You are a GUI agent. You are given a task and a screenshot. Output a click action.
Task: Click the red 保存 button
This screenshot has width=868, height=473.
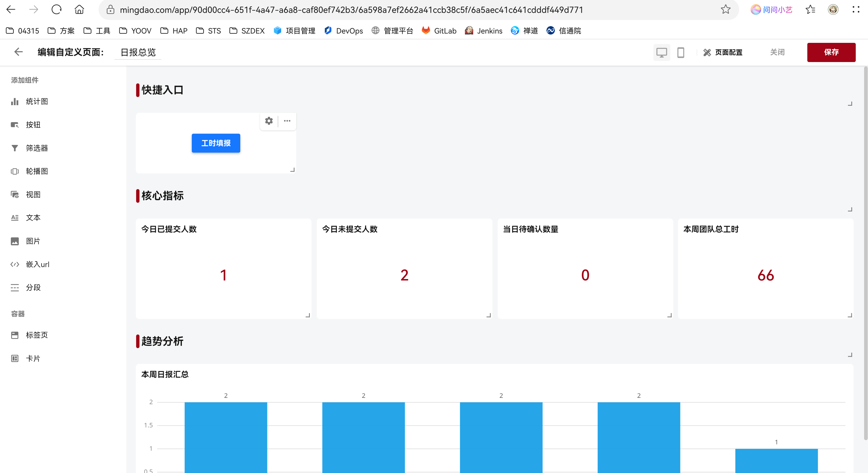pyautogui.click(x=831, y=52)
